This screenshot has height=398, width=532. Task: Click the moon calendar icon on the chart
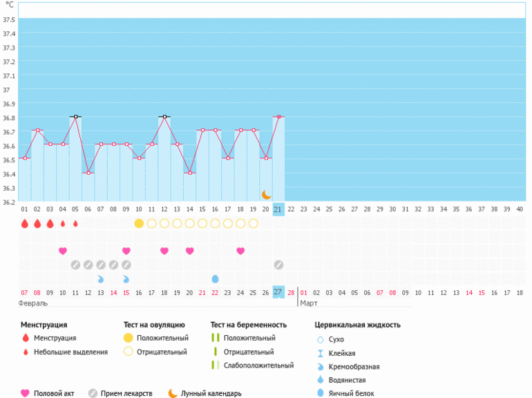click(x=266, y=195)
